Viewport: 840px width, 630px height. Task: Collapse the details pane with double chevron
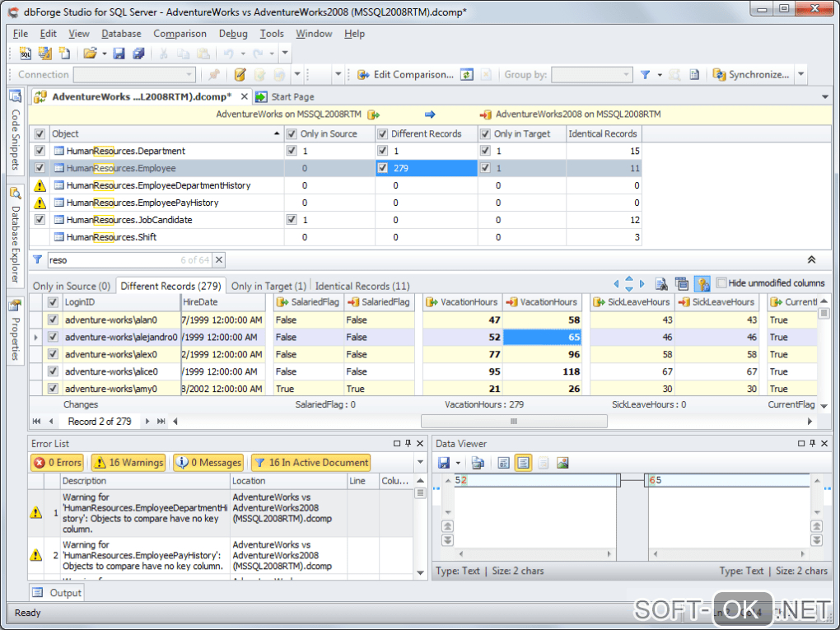coord(811,259)
